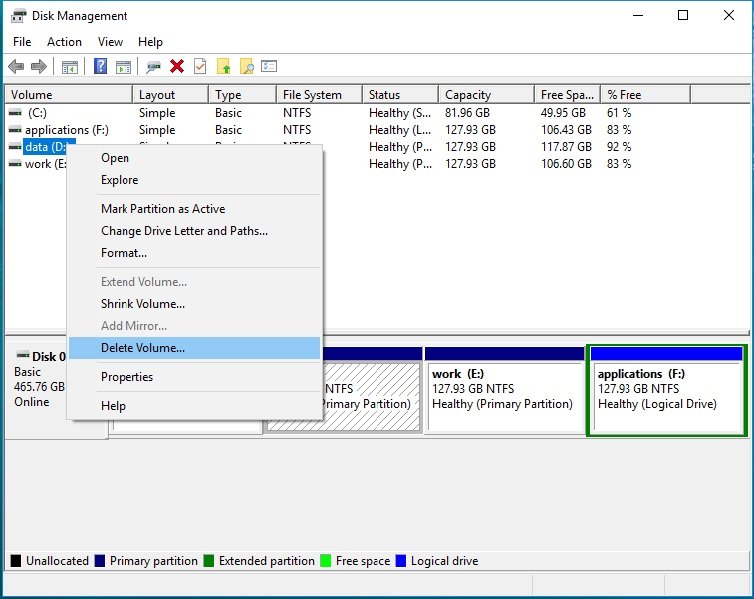Click the drive icon beside data (D:)
754x599 pixels.
15,147
